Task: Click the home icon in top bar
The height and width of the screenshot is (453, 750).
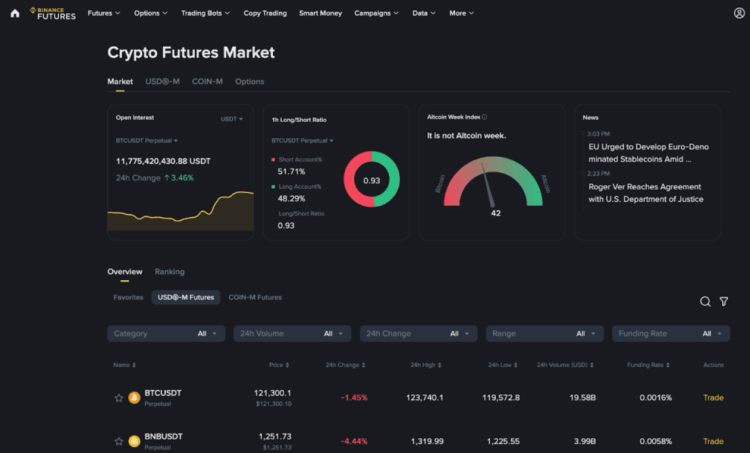Action: (x=14, y=13)
